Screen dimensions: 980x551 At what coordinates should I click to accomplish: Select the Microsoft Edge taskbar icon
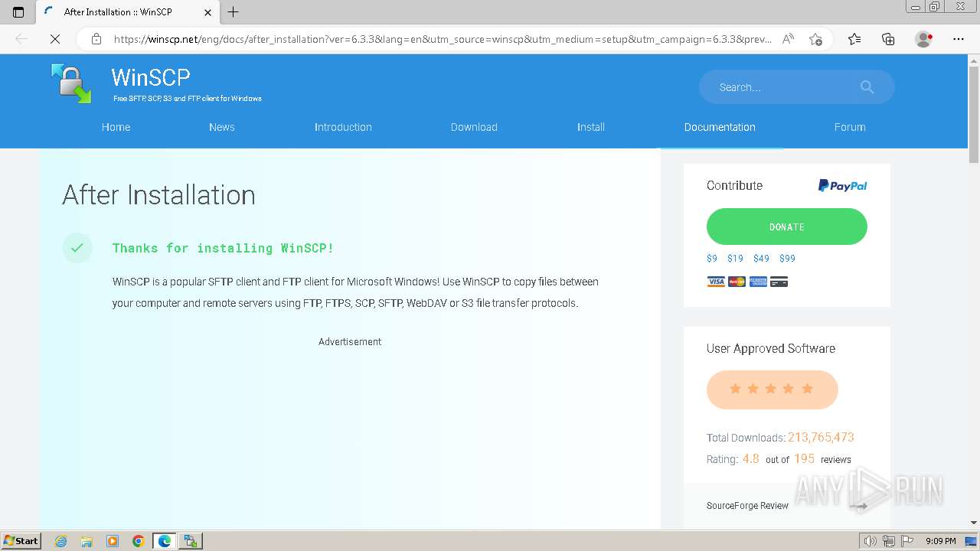tap(165, 541)
